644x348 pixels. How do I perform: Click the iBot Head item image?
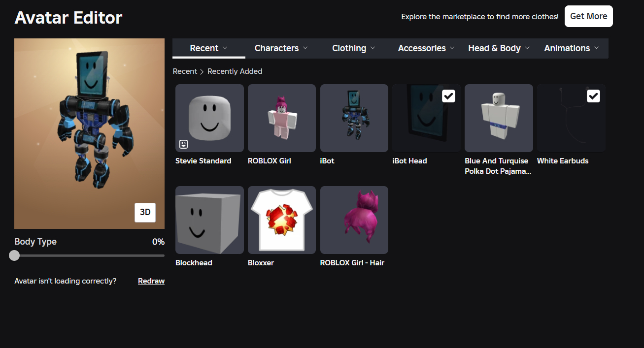click(427, 118)
